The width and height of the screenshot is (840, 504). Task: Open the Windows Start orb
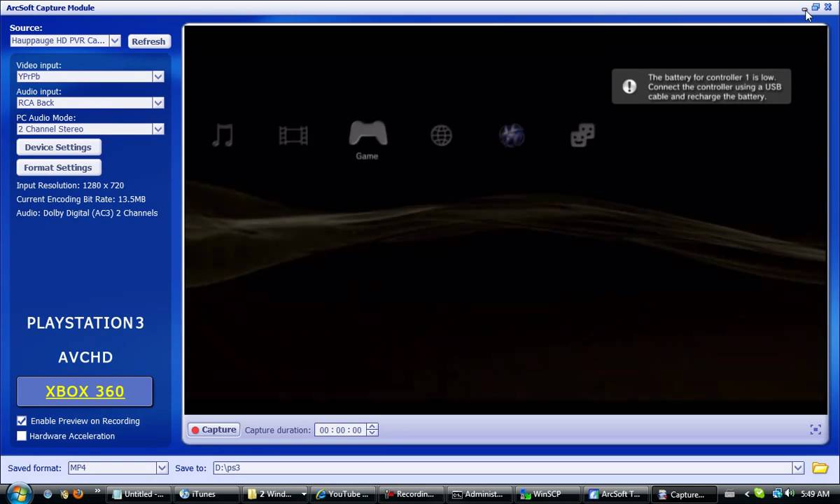(19, 493)
